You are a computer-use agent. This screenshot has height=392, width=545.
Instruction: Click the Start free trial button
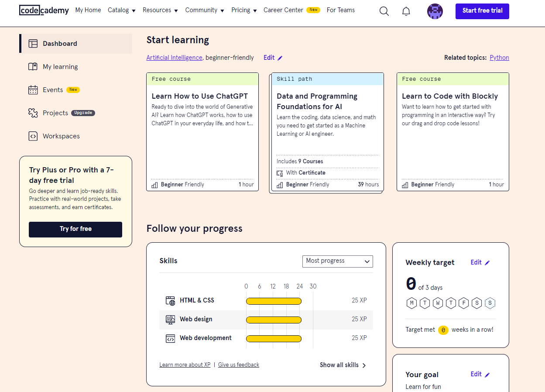tap(482, 11)
